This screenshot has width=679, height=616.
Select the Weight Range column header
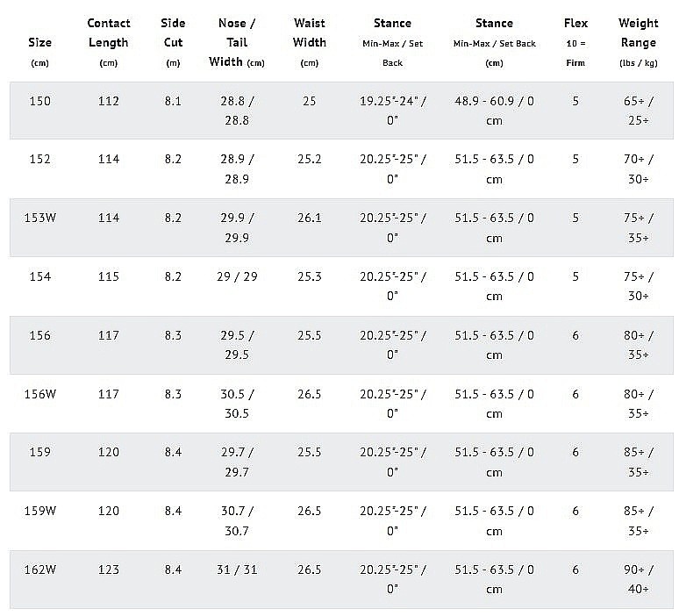click(638, 33)
